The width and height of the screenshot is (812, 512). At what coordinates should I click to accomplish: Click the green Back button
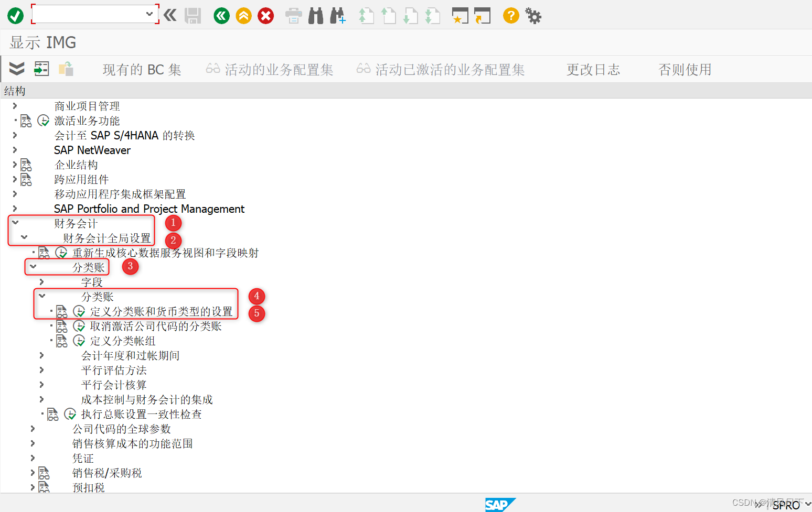click(x=222, y=16)
